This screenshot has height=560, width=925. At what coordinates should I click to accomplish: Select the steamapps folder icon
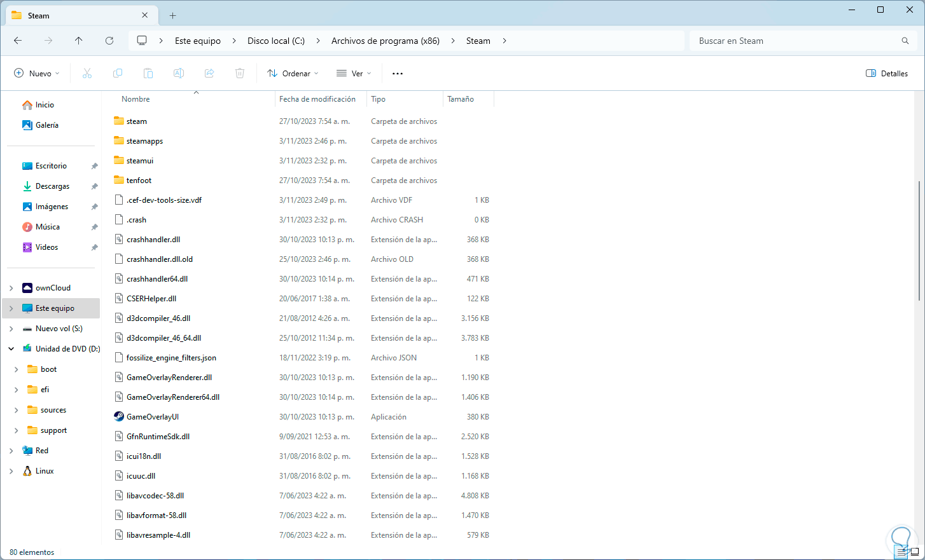(119, 140)
